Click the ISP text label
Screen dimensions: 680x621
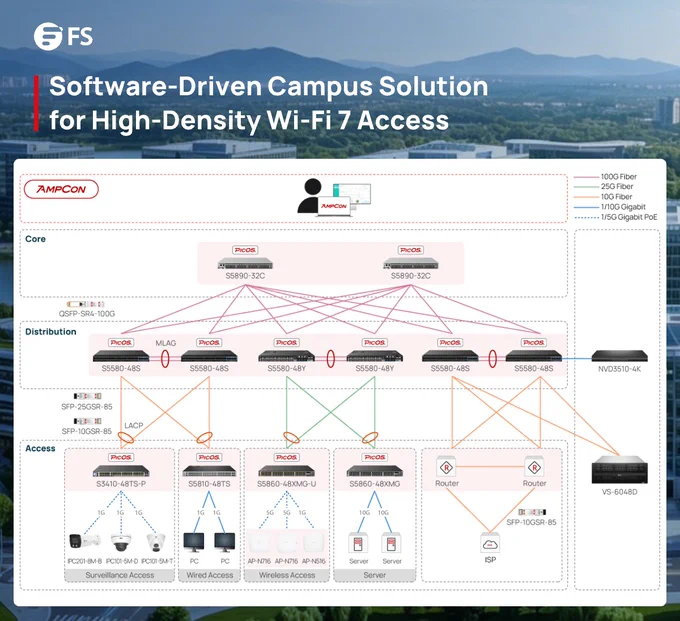[x=490, y=560]
